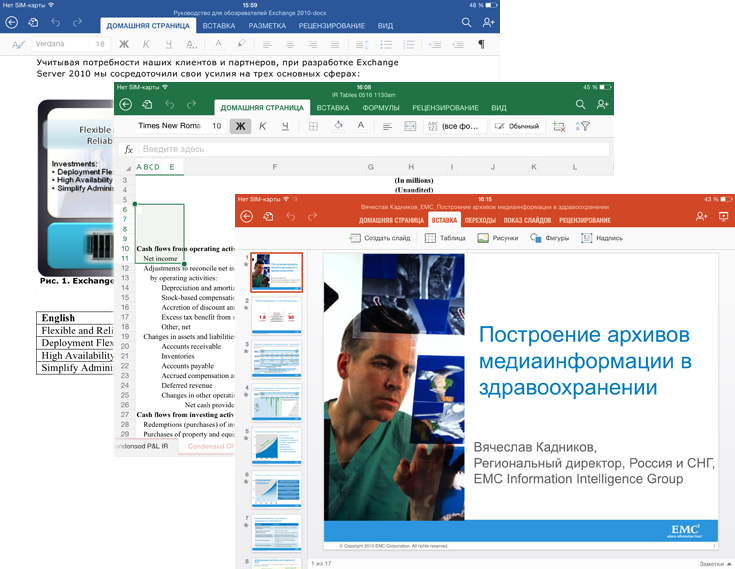
Task: Expand Заметки notes panel
Action: 715,564
